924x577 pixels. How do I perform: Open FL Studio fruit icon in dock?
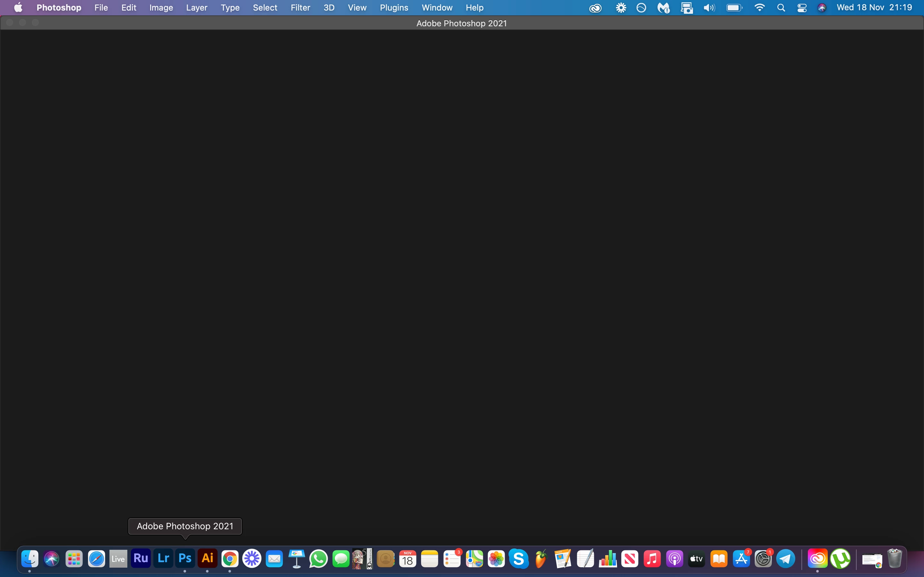[x=541, y=559]
